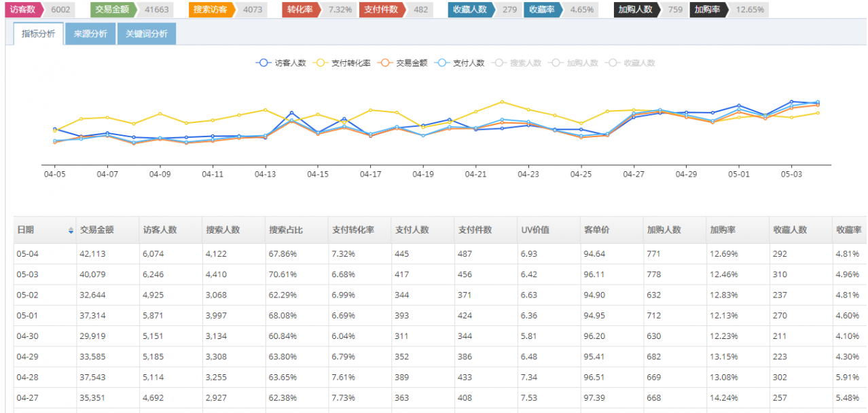This screenshot has height=413, width=868.
Task: Toggle the 支付转化率 legend series
Action: [342, 62]
